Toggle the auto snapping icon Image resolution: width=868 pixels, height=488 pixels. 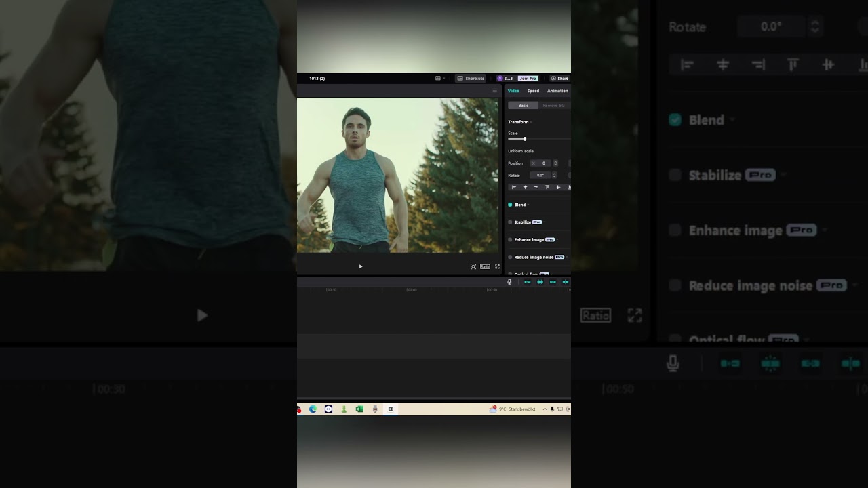pyautogui.click(x=540, y=282)
